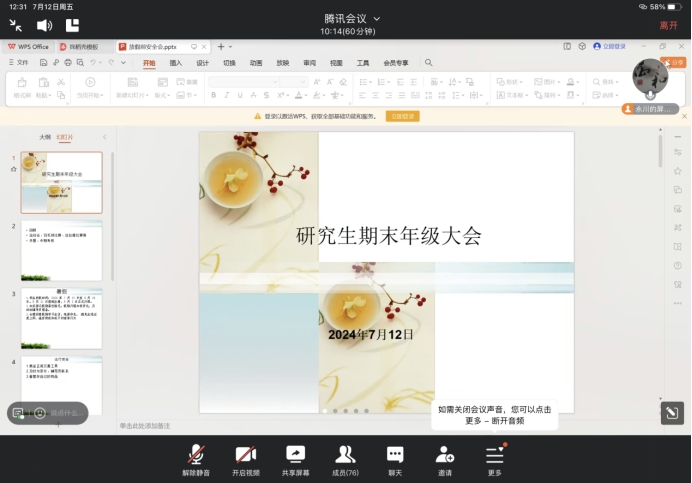Select the 插入 ribbon tab
Screen dimensions: 692x483
click(176, 62)
